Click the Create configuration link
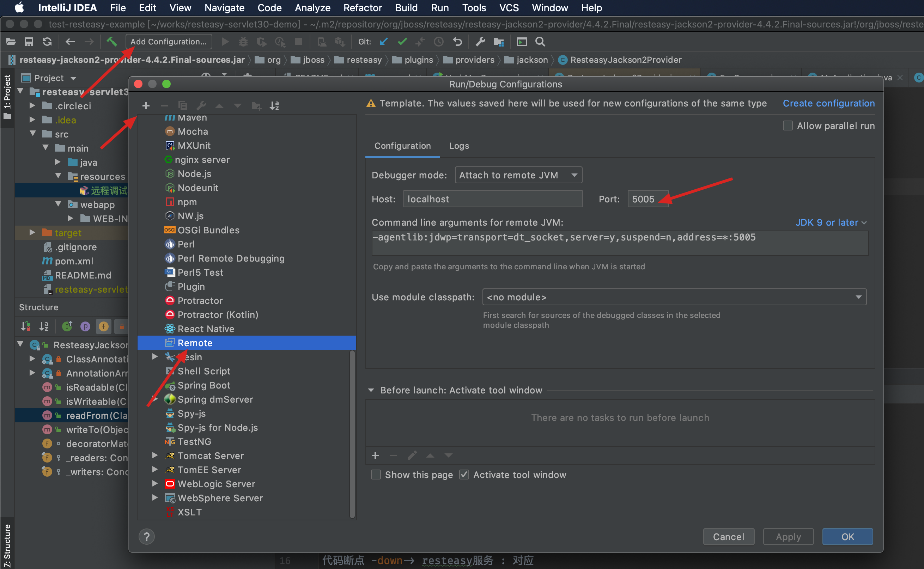Screen dimensions: 924x569 [828, 103]
